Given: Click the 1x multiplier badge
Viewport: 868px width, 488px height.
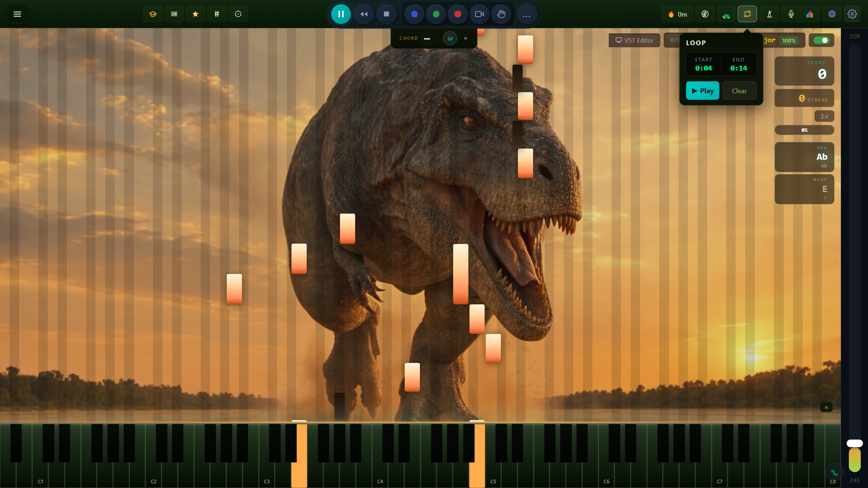Looking at the screenshot, I should pos(824,116).
